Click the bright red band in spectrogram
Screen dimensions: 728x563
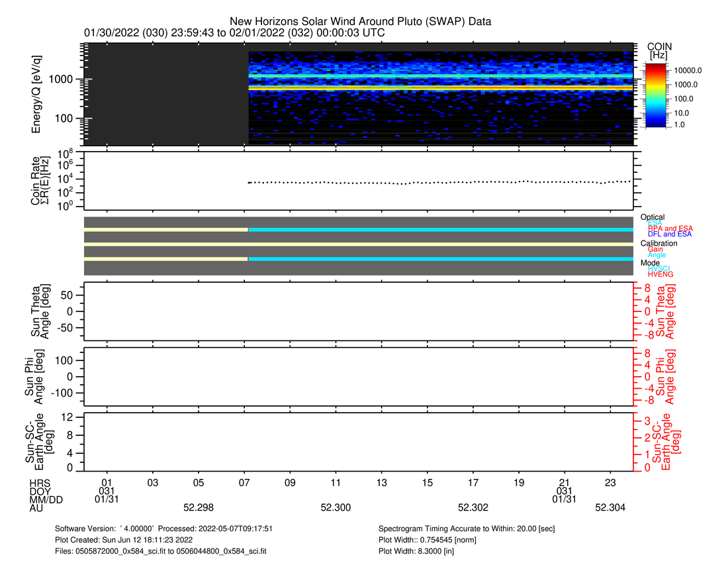pos(437,87)
